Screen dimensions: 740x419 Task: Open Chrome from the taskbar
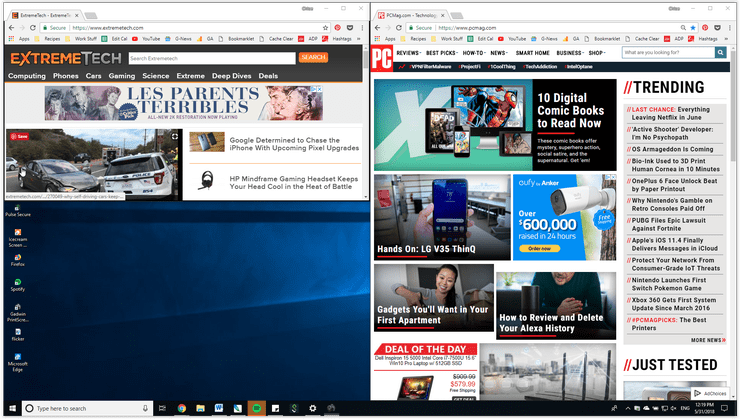point(182,408)
